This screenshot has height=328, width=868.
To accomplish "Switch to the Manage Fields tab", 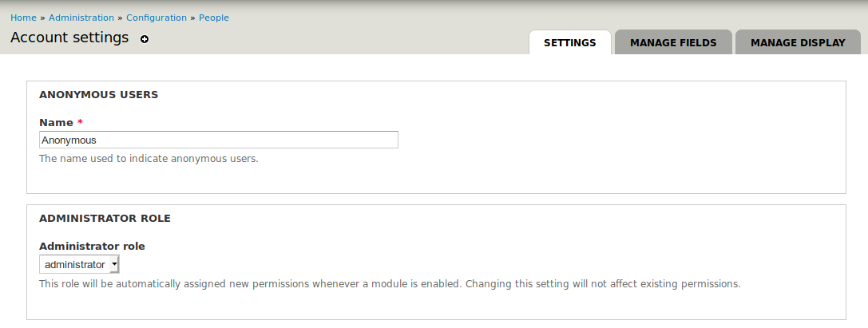I will coord(673,42).
